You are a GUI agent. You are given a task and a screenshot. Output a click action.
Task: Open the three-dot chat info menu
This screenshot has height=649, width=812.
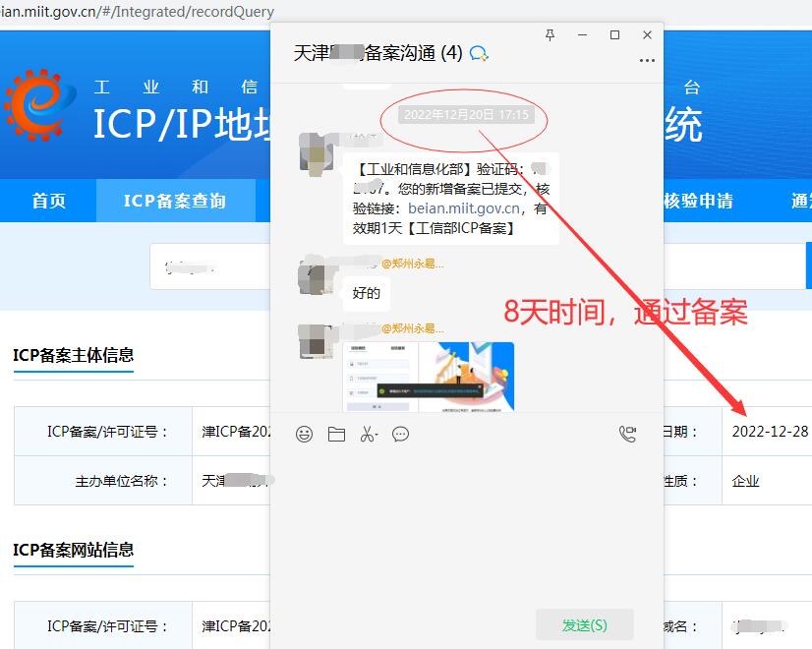(646, 60)
